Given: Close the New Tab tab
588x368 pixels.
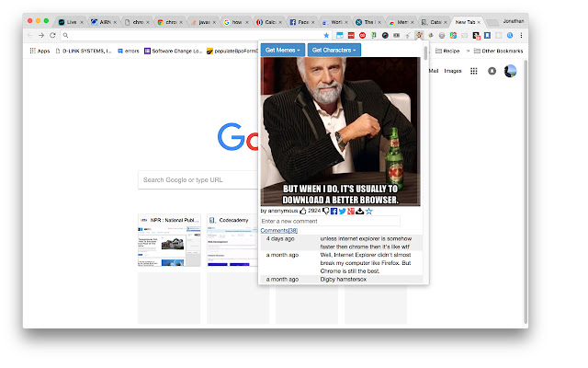Looking at the screenshot, I should [479, 22].
